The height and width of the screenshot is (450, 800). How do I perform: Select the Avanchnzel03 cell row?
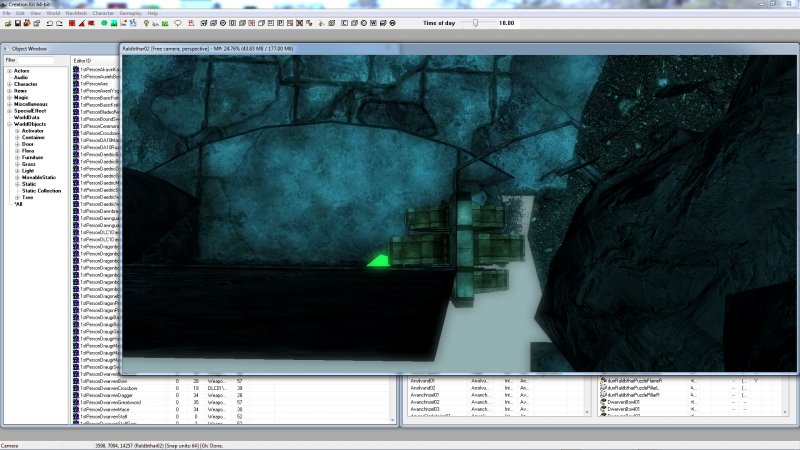point(495,410)
